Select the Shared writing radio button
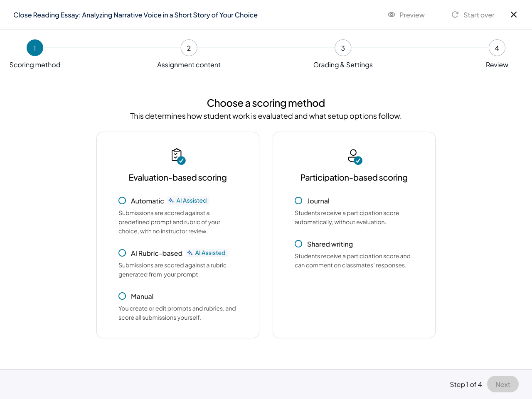The height and width of the screenshot is (399, 532). [x=298, y=244]
